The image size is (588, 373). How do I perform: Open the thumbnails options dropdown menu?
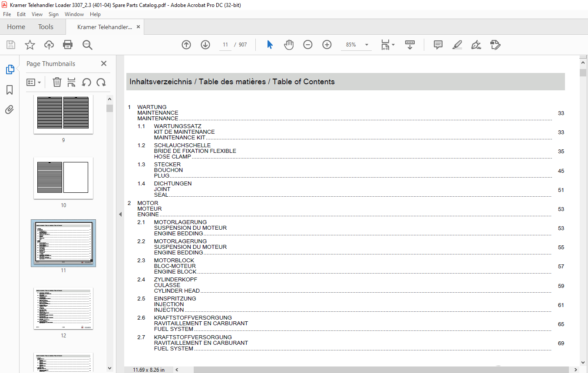pos(33,82)
